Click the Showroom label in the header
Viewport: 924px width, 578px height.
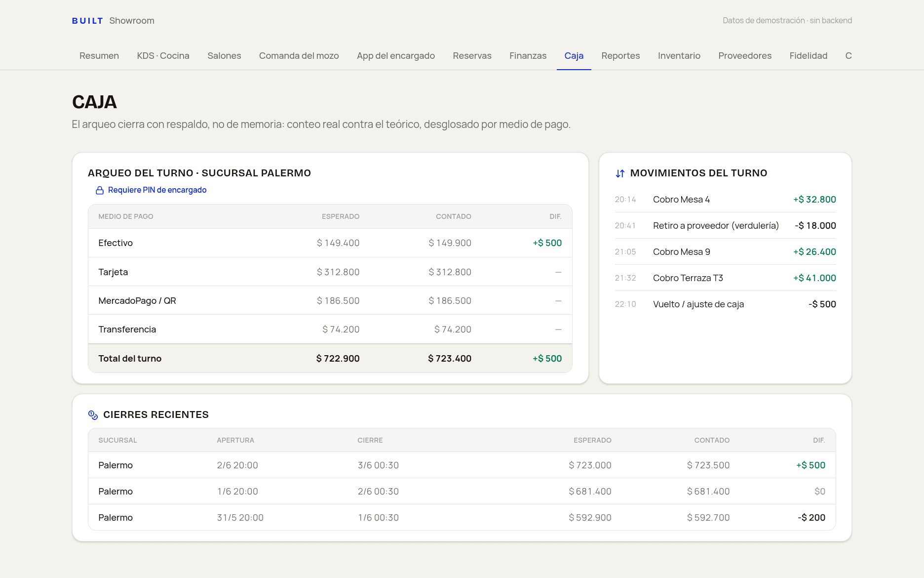[x=132, y=21]
